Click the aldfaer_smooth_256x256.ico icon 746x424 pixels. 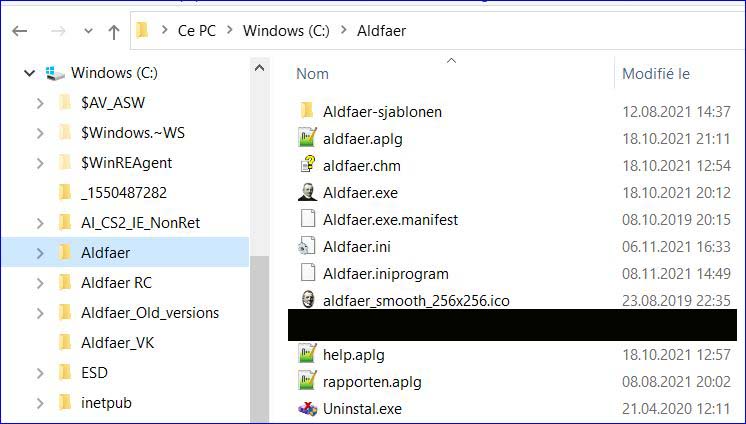307,300
